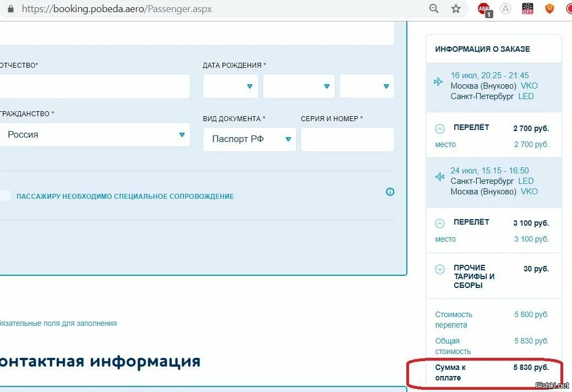Click the 5 800 руб. flight cost

pyautogui.click(x=531, y=314)
